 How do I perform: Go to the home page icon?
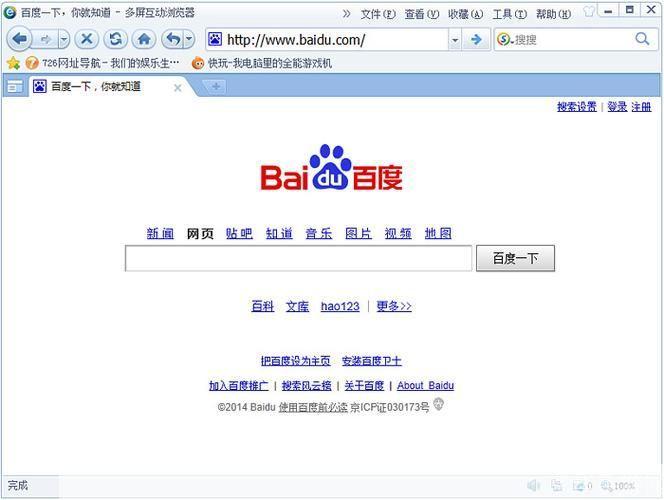(144, 39)
